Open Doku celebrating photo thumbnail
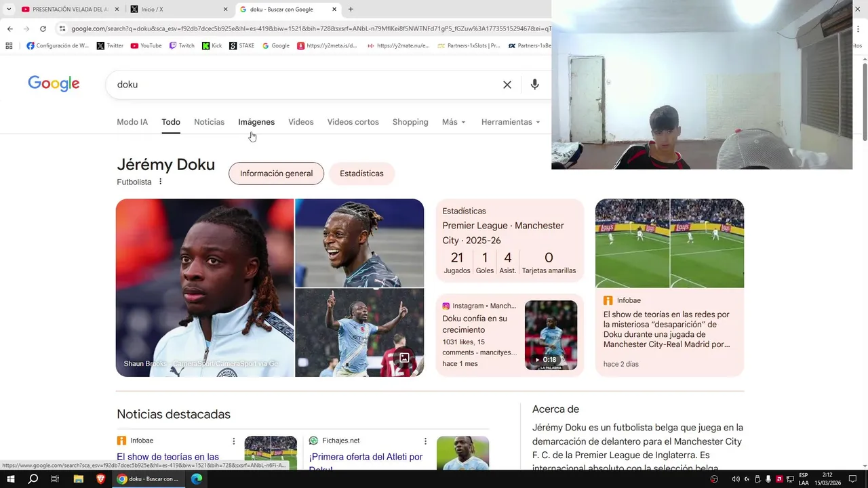868x488 pixels. tap(359, 333)
